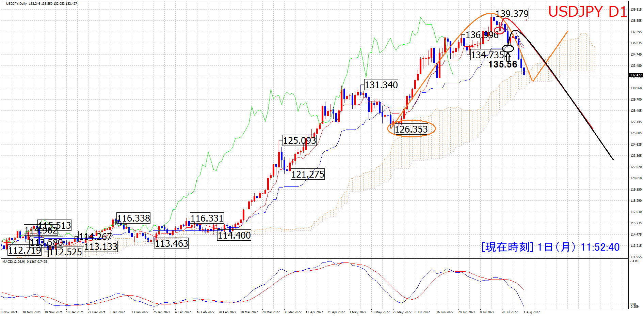Image resolution: width=644 pixels, height=316 pixels.
Task: Click the black ellipse above 135.56
Action: 508,48
